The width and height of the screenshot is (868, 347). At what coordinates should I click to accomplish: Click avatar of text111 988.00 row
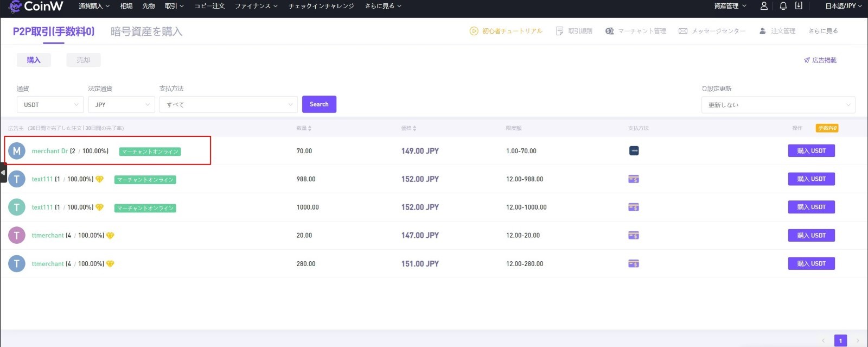(17, 179)
